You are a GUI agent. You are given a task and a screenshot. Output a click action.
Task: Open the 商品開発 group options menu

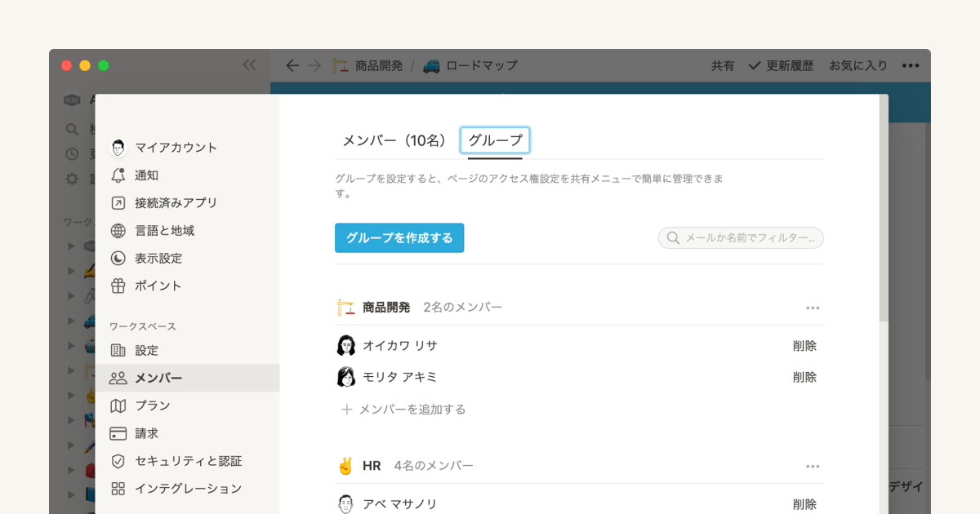click(x=812, y=308)
